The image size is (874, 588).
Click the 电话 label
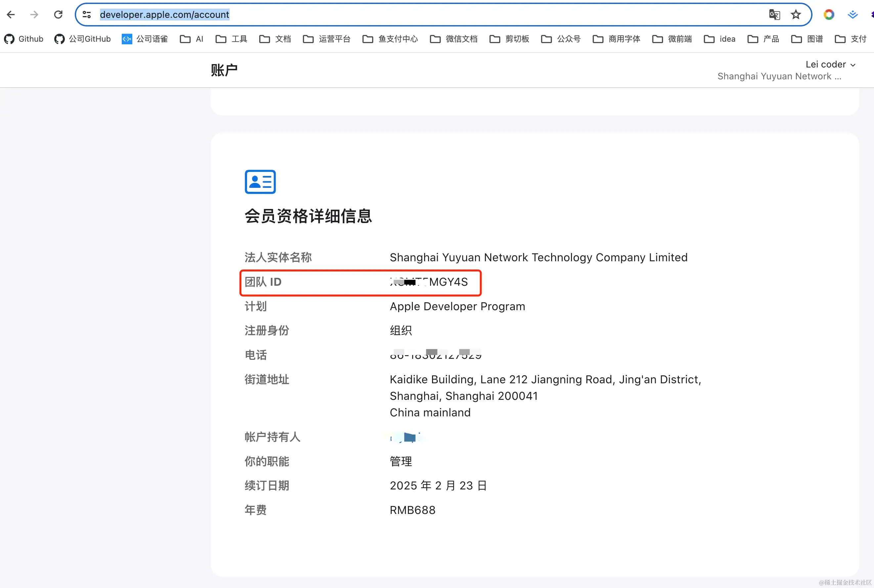tap(255, 355)
